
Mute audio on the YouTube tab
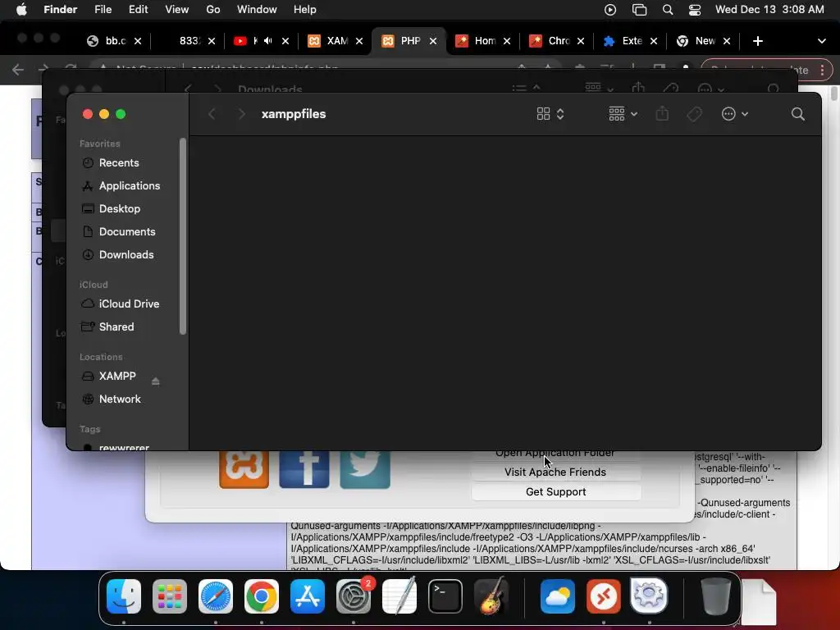pos(268,41)
